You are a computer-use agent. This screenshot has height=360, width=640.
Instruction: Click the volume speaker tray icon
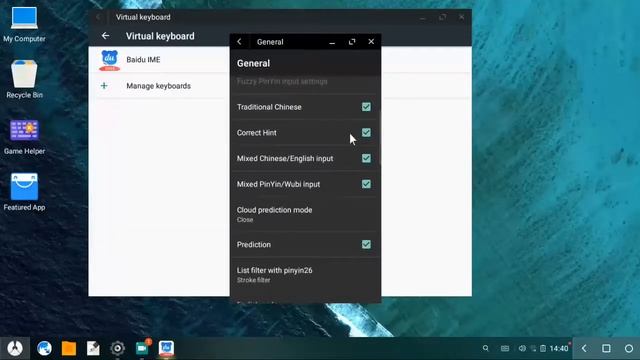coord(522,348)
